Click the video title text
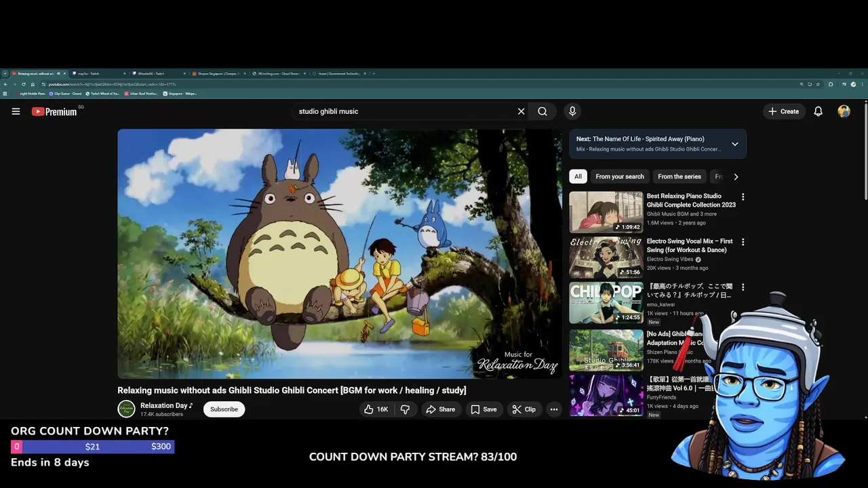This screenshot has height=488, width=868. [292, 390]
